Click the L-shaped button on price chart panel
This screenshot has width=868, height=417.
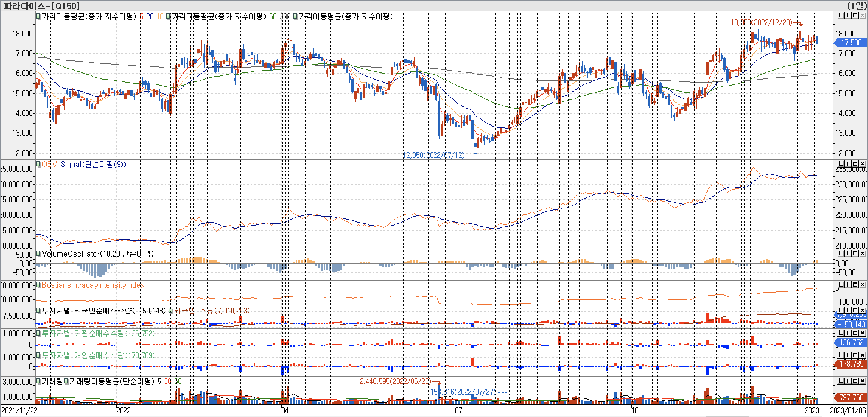[841, 16]
